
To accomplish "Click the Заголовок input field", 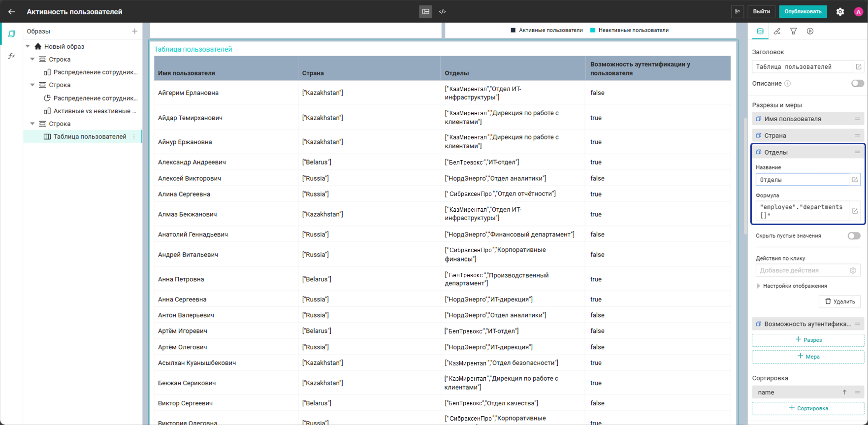I will 803,67.
